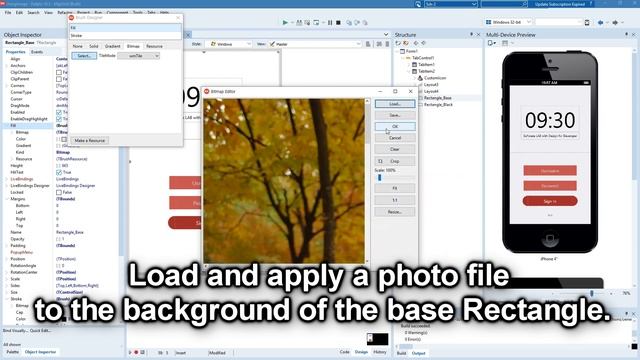Select Fill item in Brush Designer list
Screen dimensions: 640x360
point(125,28)
